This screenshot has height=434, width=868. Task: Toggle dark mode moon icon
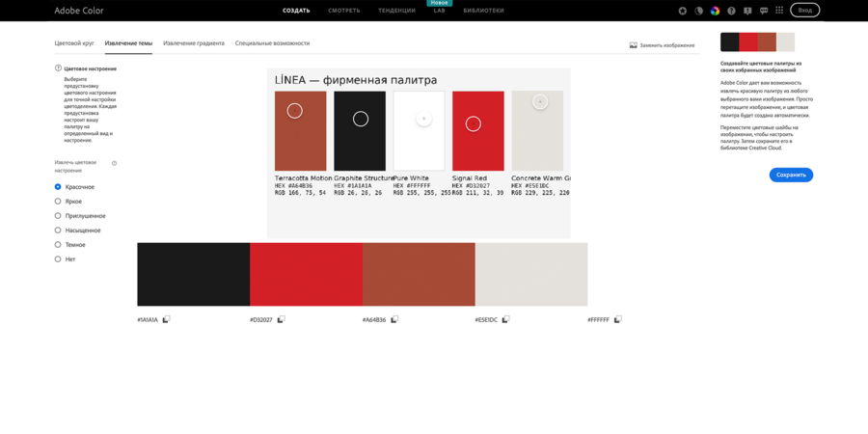coord(698,11)
